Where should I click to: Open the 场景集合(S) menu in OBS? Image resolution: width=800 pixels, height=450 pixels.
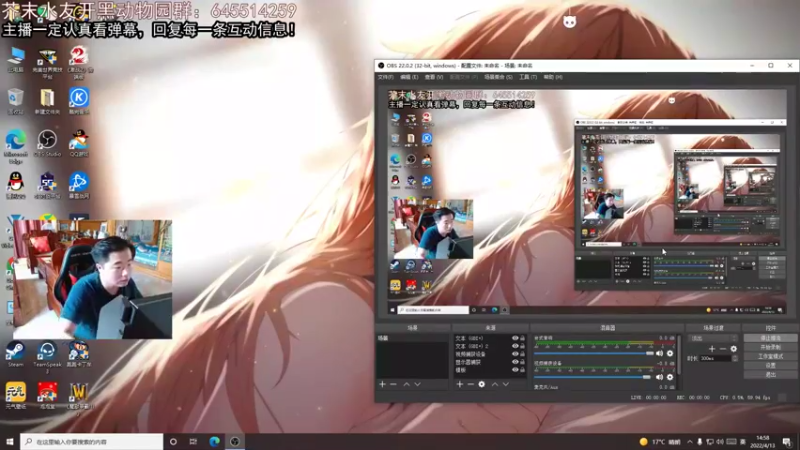pos(498,77)
